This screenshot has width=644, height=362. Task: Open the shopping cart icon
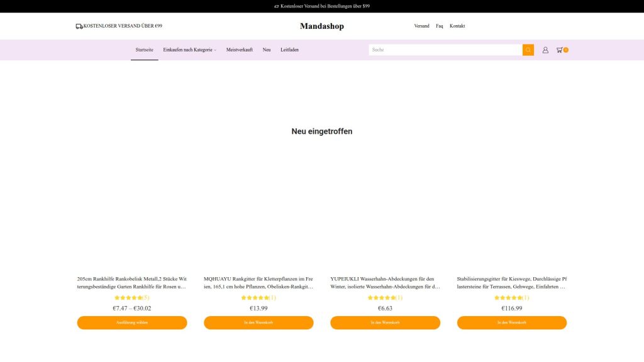coord(562,50)
